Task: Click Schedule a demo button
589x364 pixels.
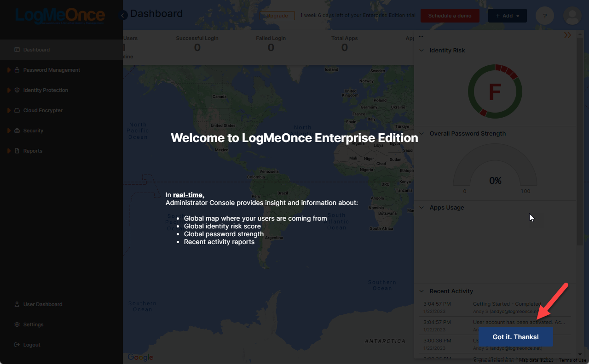Action: pos(450,16)
